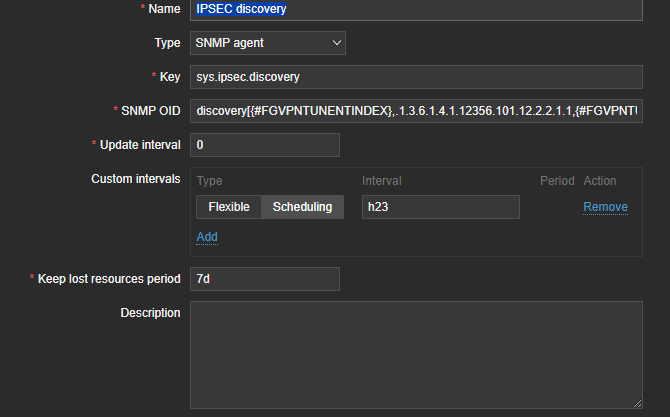The image size is (670, 417).
Task: Click the Name field containing IPSEC discovery
Action: click(x=415, y=9)
